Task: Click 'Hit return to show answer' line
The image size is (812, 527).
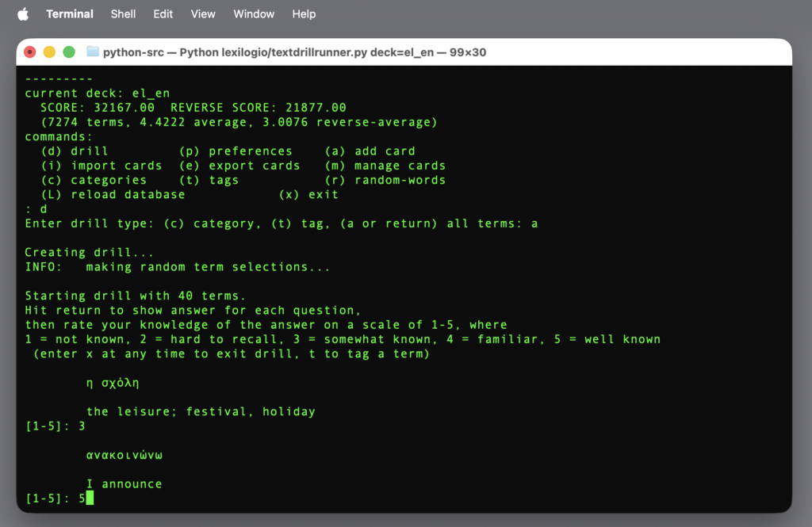Action: coord(193,311)
